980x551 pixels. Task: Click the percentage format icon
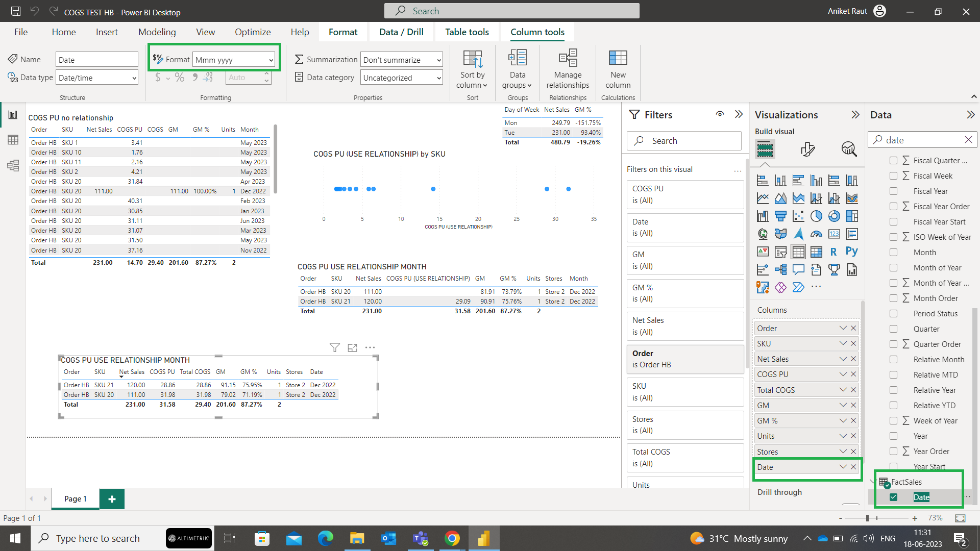click(179, 78)
